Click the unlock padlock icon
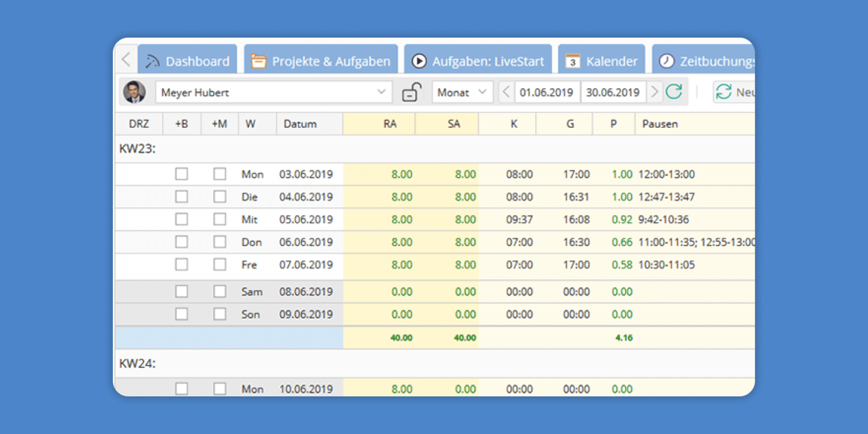The width and height of the screenshot is (868, 434). (x=411, y=92)
